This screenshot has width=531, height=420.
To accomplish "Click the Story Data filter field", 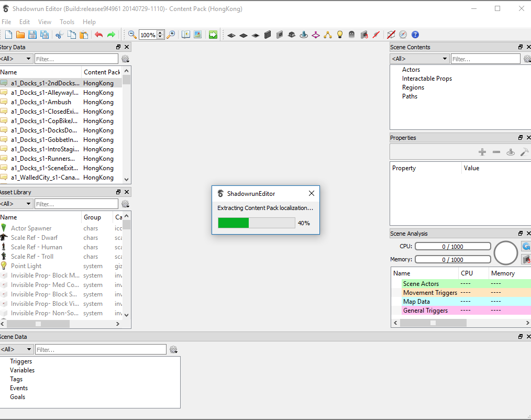I will [x=76, y=59].
